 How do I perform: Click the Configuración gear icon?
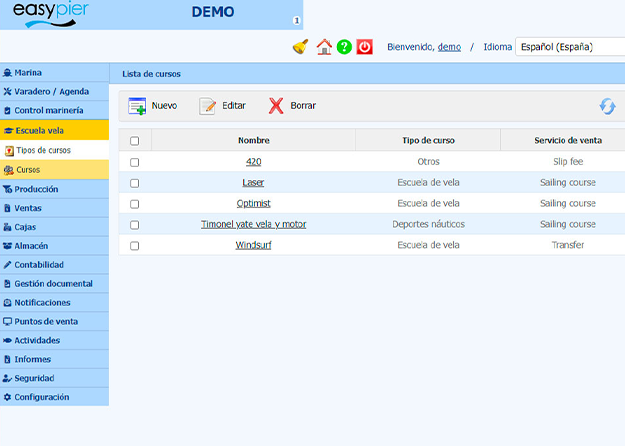pos(7,397)
